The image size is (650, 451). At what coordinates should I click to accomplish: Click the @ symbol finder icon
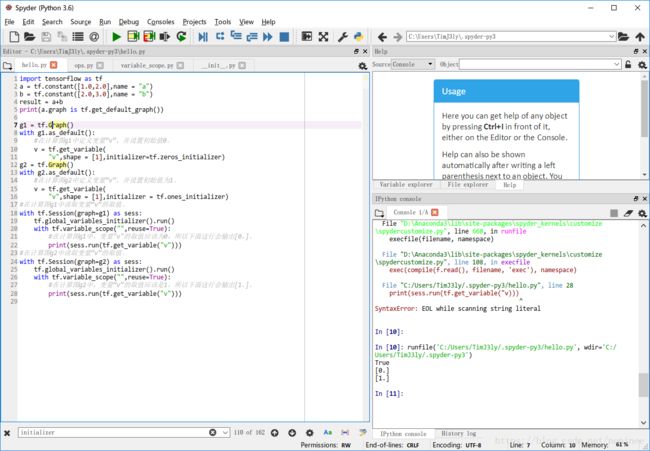click(94, 37)
